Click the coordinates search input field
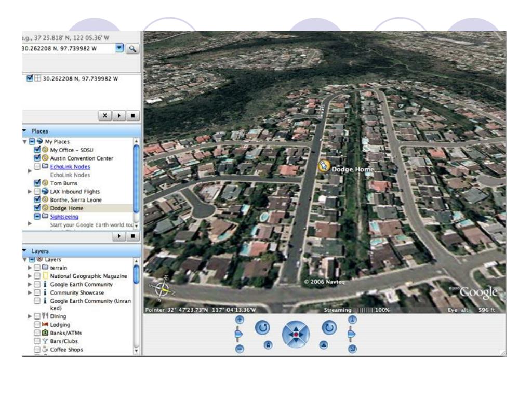The height and width of the screenshot is (399, 532). tap(69, 48)
